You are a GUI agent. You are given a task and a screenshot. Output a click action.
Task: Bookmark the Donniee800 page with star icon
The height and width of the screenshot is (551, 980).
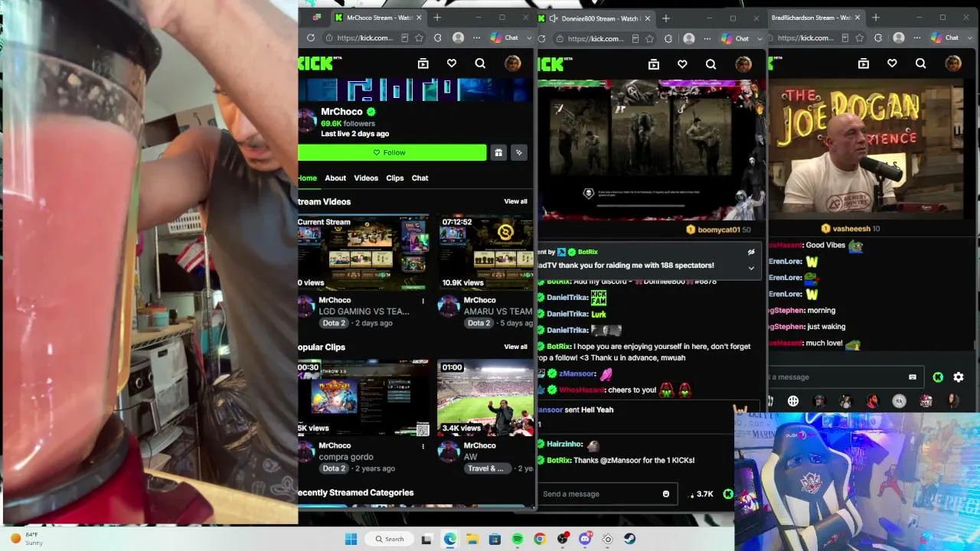(x=650, y=37)
